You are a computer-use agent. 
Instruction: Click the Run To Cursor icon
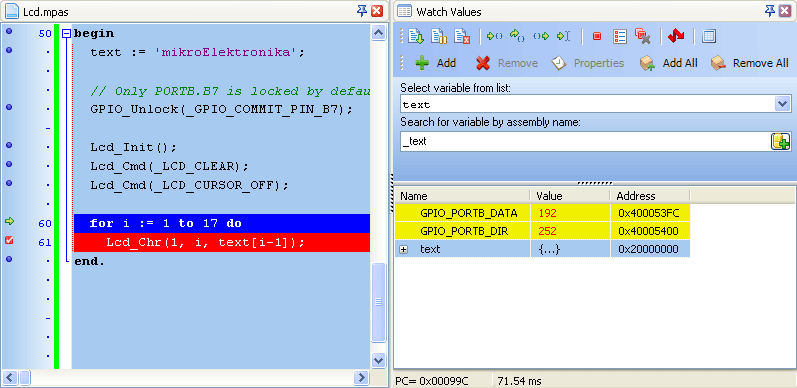point(564,36)
